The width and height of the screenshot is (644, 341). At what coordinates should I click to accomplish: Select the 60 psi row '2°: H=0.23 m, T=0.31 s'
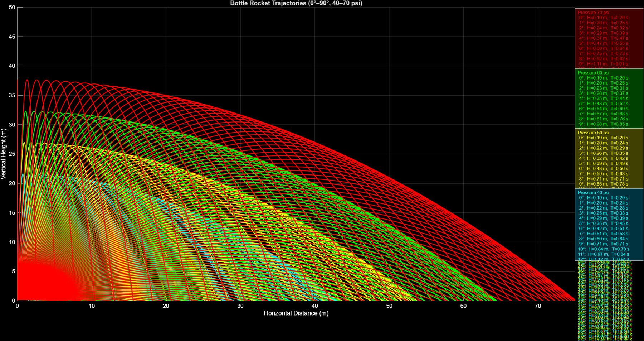click(x=604, y=88)
